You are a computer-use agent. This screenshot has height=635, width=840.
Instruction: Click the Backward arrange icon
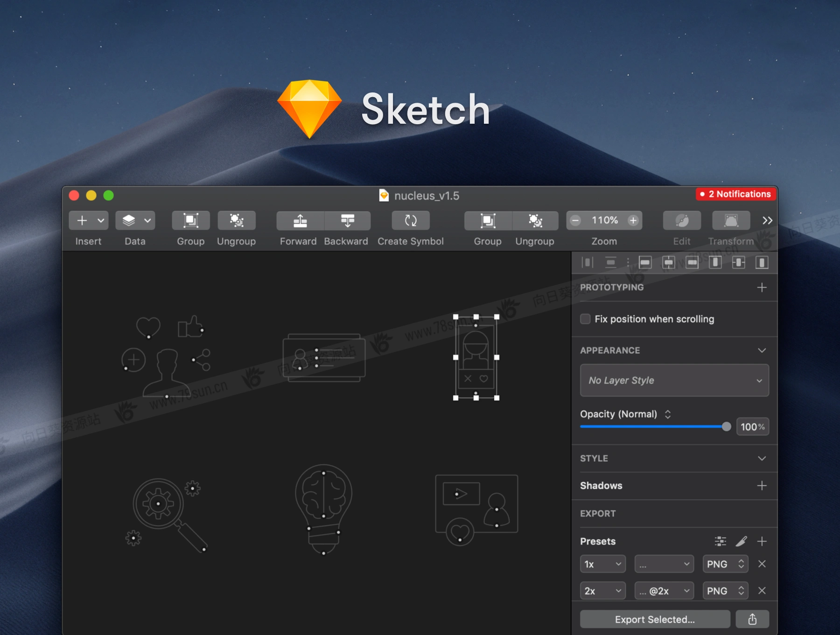(x=347, y=221)
